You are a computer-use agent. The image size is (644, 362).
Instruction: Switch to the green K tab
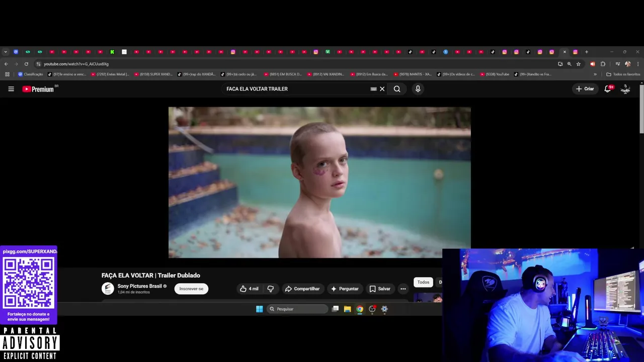[x=112, y=52]
